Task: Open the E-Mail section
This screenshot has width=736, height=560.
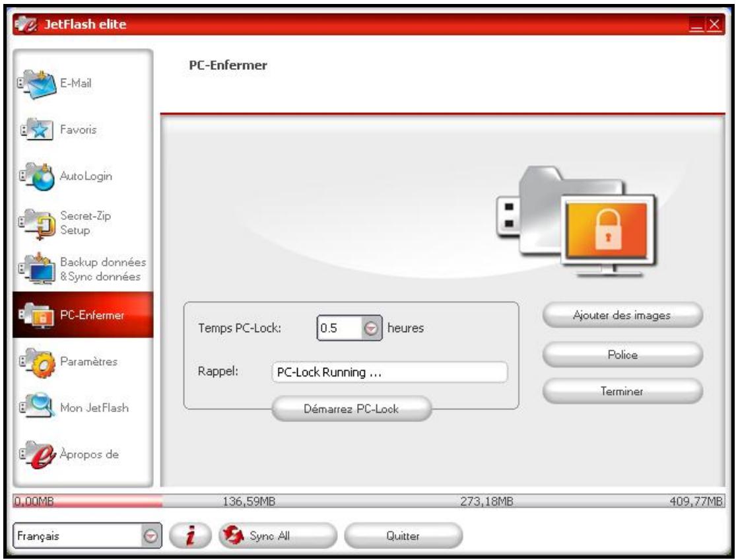Action: pyautogui.click(x=83, y=84)
